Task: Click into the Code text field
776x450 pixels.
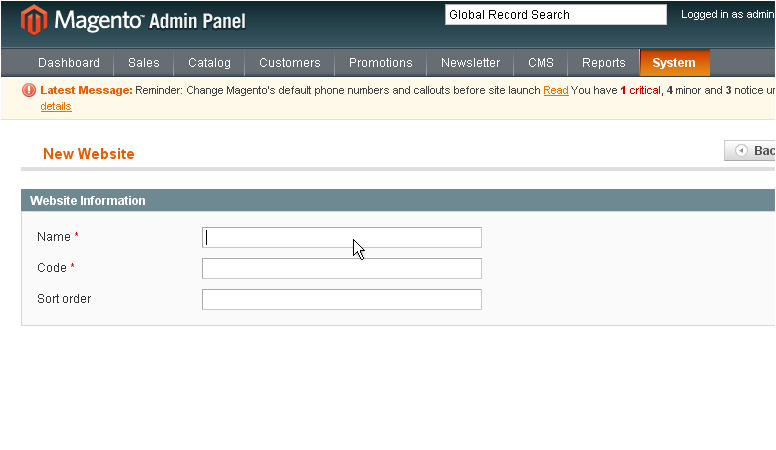Action: coord(341,268)
